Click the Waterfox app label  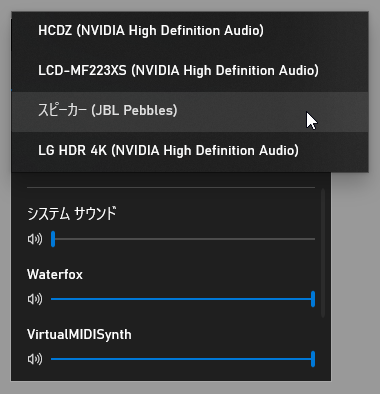(55, 274)
